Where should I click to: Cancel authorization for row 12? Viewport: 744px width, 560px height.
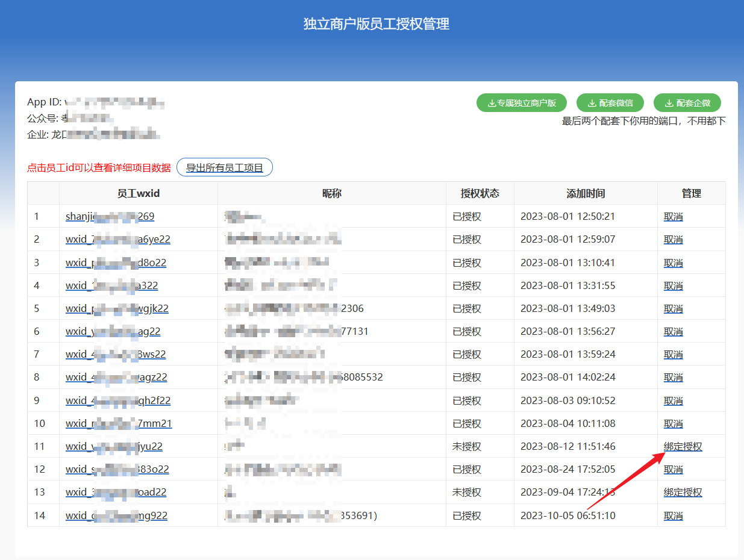point(673,470)
